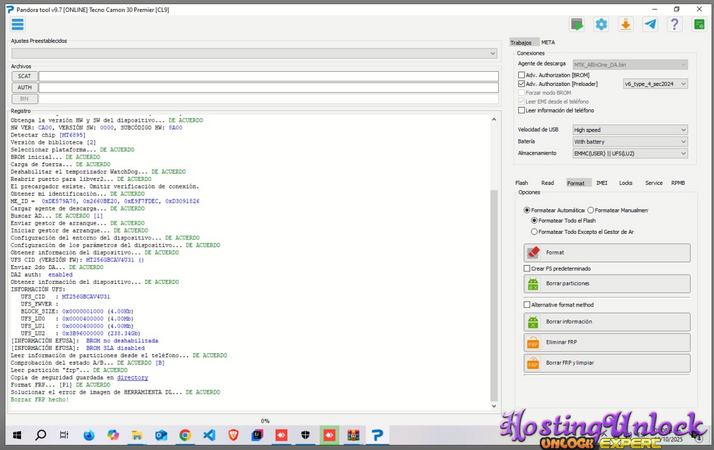Open the Telegram paper plane icon

pyautogui.click(x=650, y=24)
